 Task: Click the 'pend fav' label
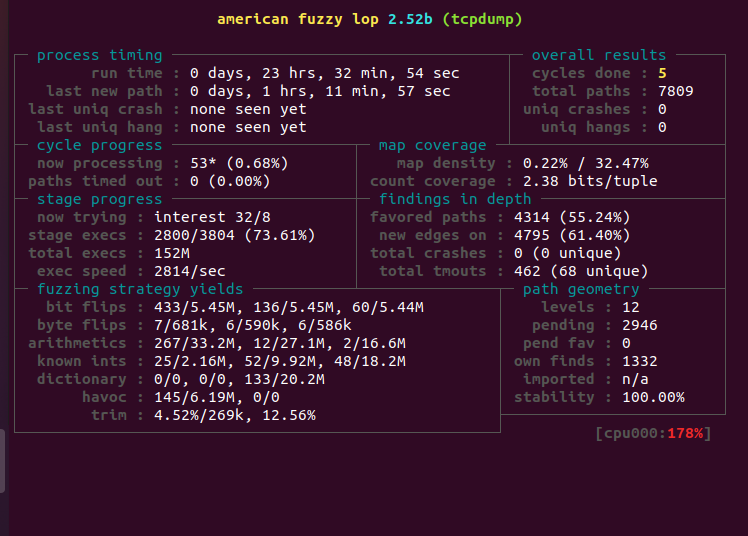pos(559,343)
